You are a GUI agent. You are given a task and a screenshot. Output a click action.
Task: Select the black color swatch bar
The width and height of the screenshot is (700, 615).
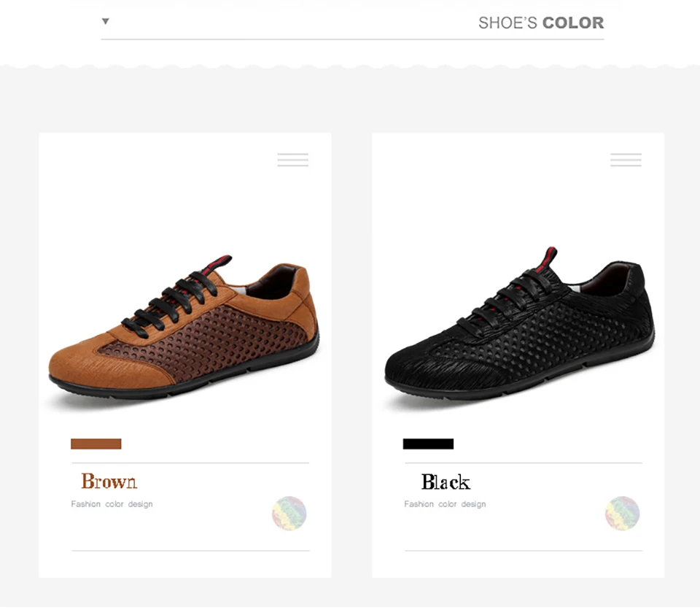(x=428, y=444)
